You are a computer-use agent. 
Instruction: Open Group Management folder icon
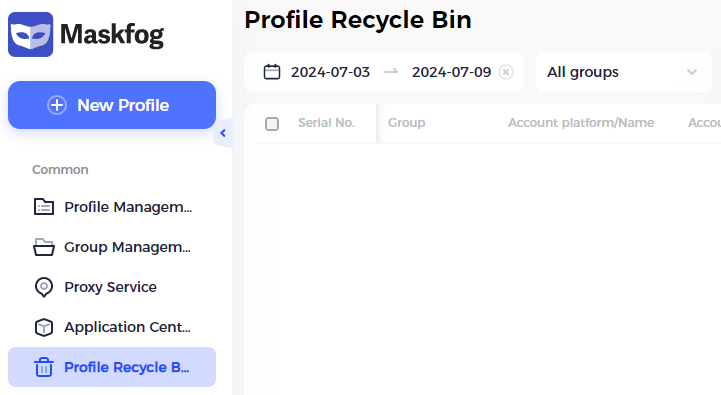pyautogui.click(x=44, y=247)
